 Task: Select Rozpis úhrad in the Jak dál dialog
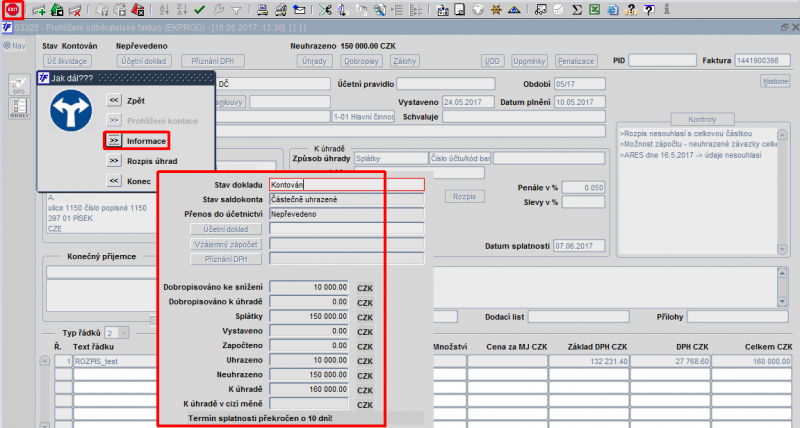tap(114, 161)
